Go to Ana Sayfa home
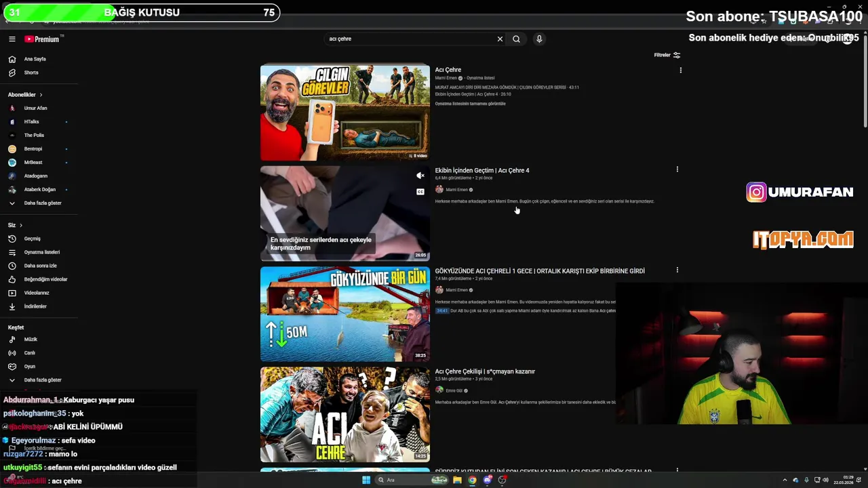The height and width of the screenshot is (488, 868). pos(35,59)
